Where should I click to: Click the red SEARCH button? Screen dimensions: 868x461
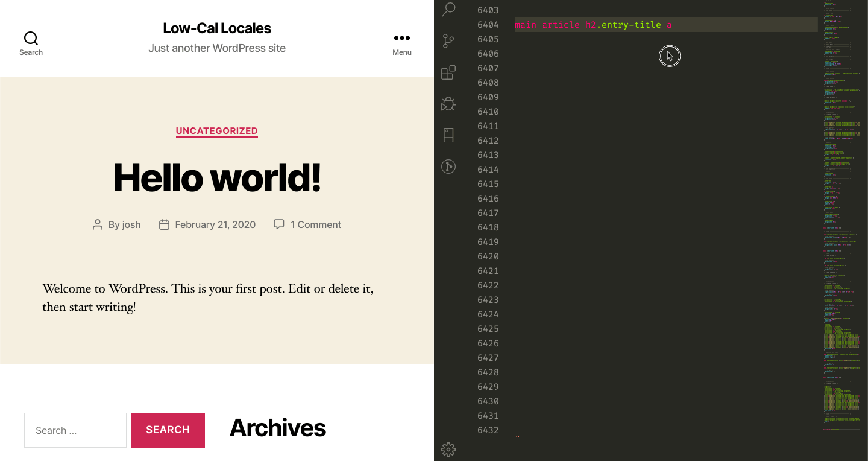(168, 430)
